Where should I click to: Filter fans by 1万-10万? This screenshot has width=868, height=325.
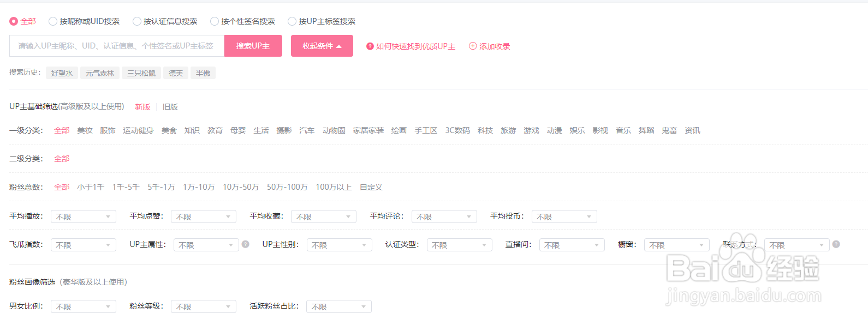pyautogui.click(x=199, y=187)
